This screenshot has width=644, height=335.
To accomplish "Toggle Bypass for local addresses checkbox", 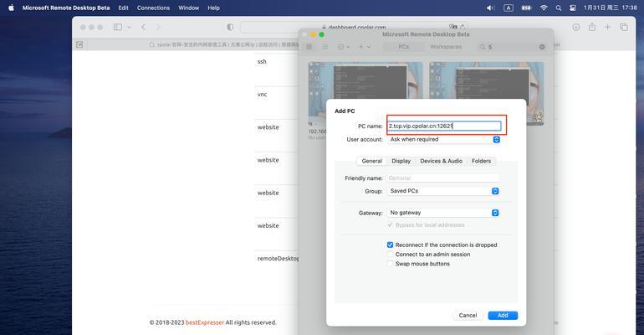I will [390, 224].
